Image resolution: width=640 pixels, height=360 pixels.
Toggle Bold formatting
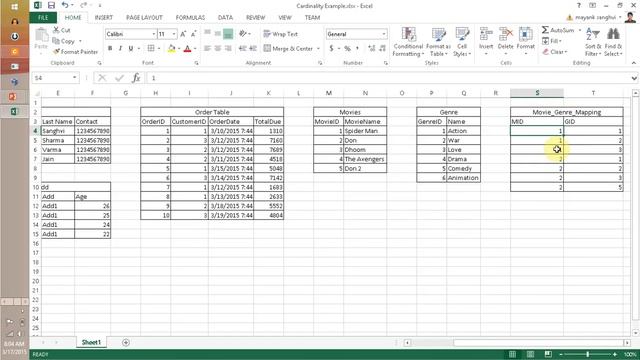point(110,48)
